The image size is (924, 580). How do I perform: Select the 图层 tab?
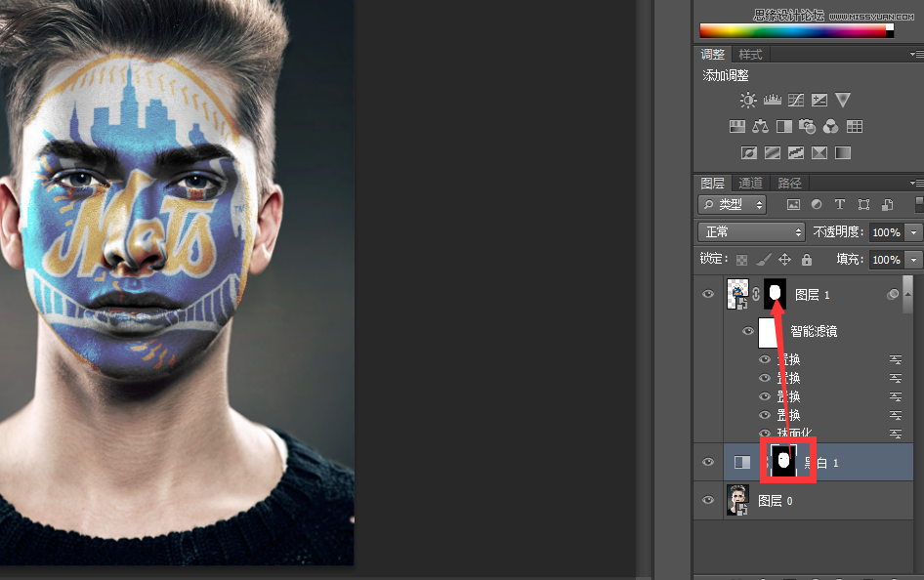712,184
